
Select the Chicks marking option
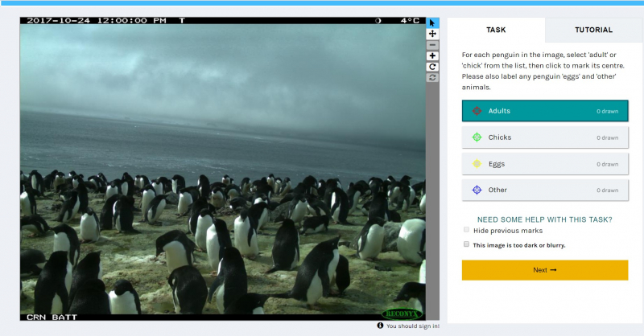pyautogui.click(x=545, y=137)
